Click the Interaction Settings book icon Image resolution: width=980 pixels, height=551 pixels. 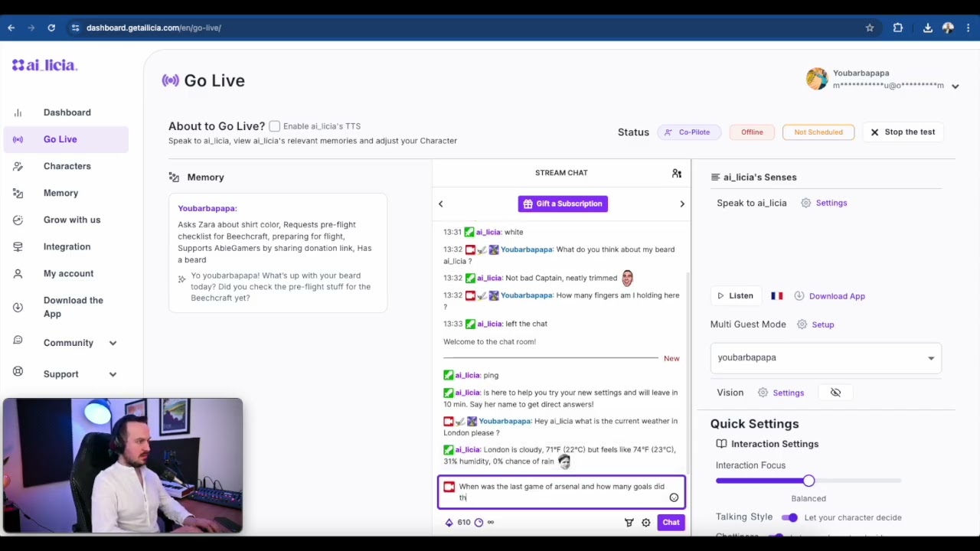[721, 444]
